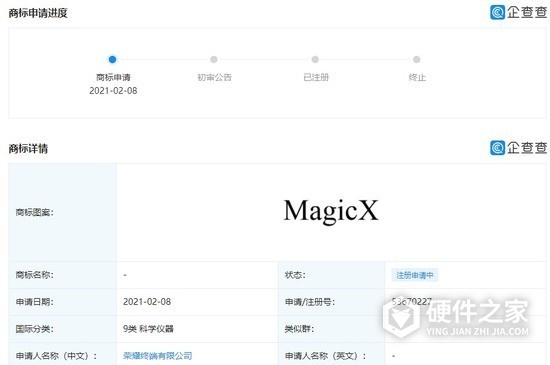Click the 已注册 step label
Viewport: 550px width, 365px height.
point(316,77)
